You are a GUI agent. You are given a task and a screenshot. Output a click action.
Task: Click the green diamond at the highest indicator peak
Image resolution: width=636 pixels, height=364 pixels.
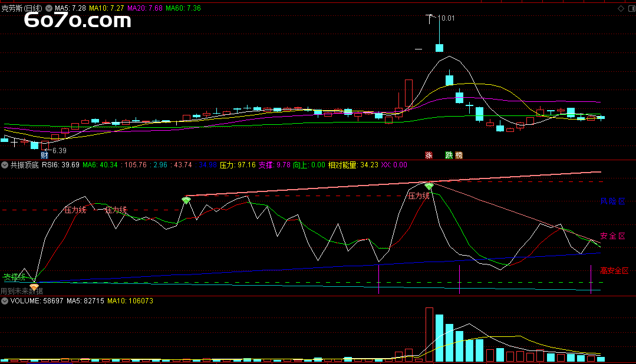tap(429, 187)
